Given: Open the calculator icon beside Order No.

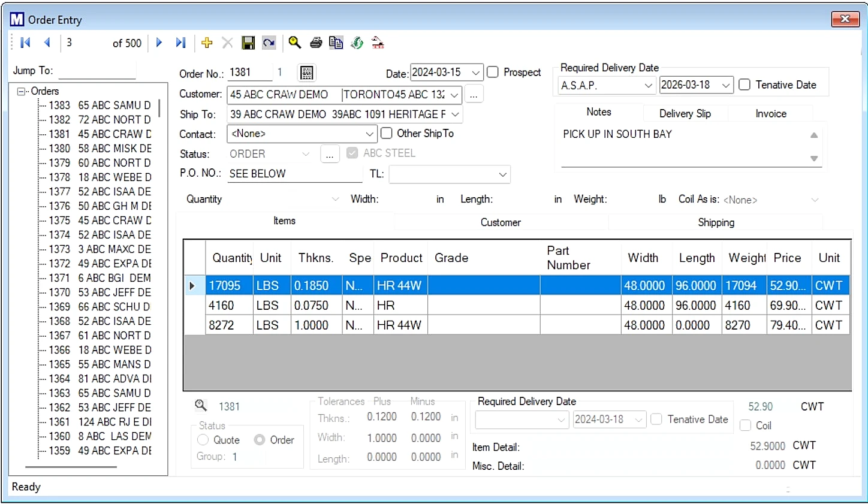Looking at the screenshot, I should 306,73.
